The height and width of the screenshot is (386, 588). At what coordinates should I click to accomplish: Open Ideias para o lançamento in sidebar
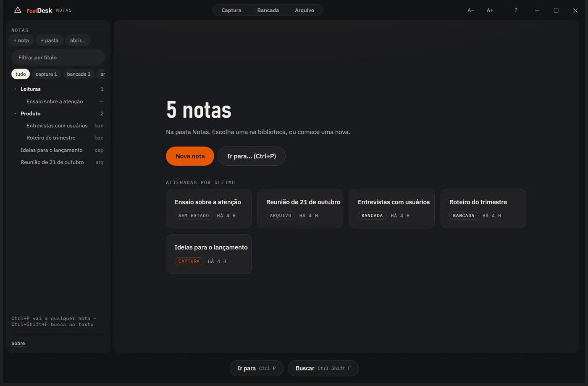coord(58,150)
